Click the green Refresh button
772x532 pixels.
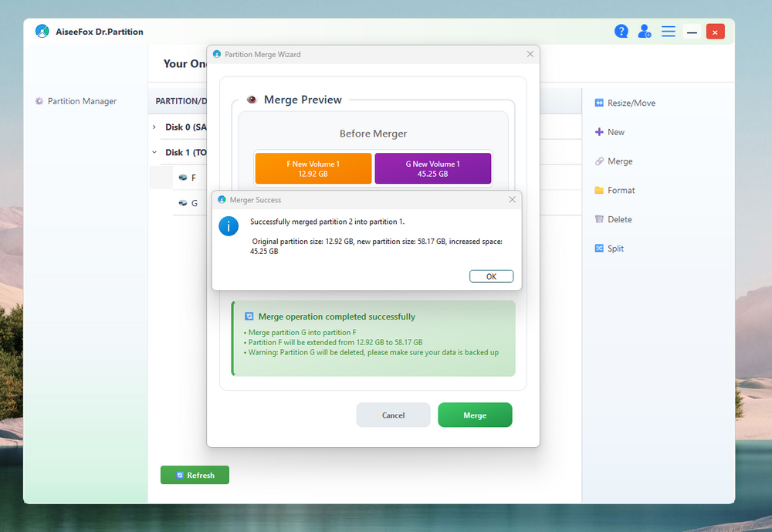(x=195, y=475)
